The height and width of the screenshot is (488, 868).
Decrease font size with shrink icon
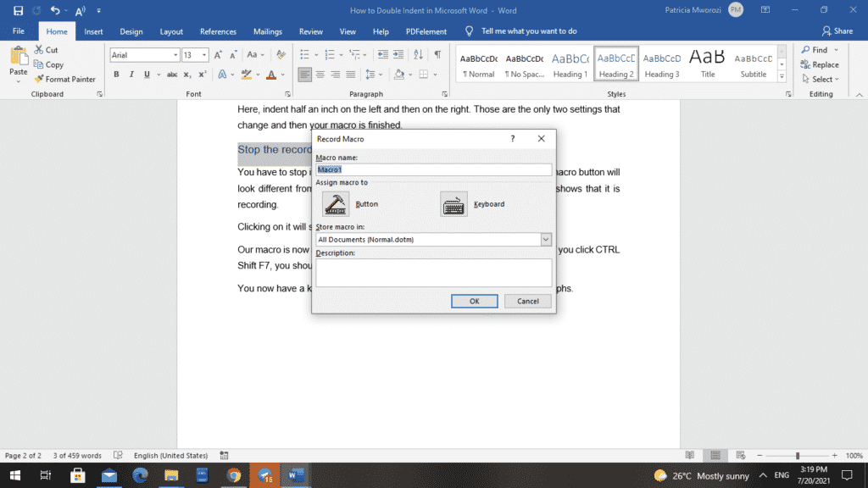tap(233, 55)
